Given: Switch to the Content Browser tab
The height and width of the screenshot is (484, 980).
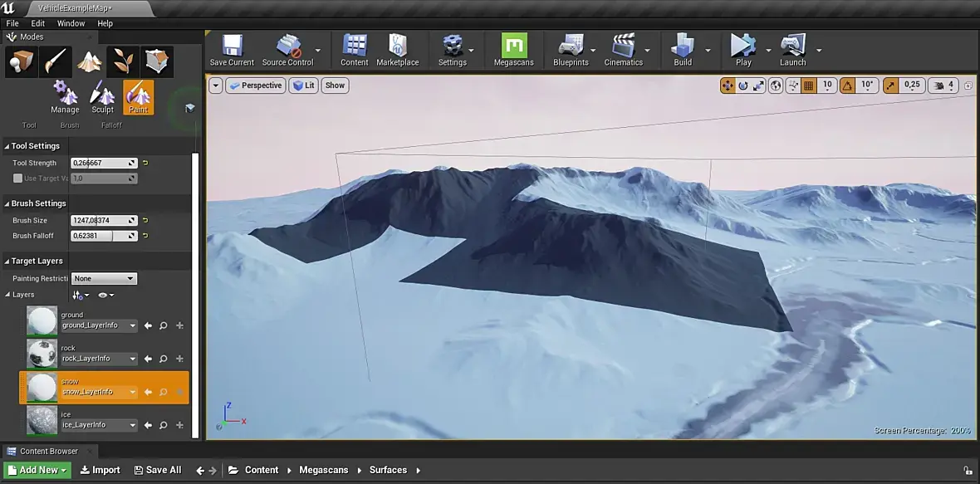Looking at the screenshot, I should click(x=48, y=452).
